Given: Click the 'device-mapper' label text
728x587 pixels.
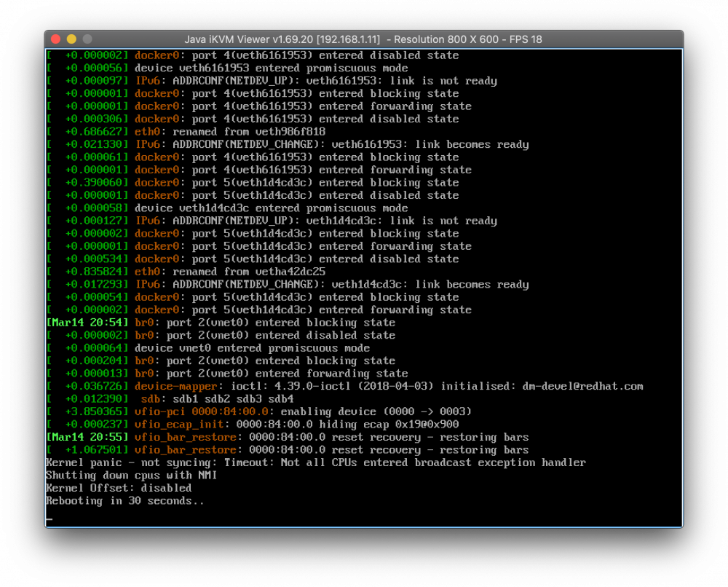Looking at the screenshot, I should pyautogui.click(x=176, y=387).
